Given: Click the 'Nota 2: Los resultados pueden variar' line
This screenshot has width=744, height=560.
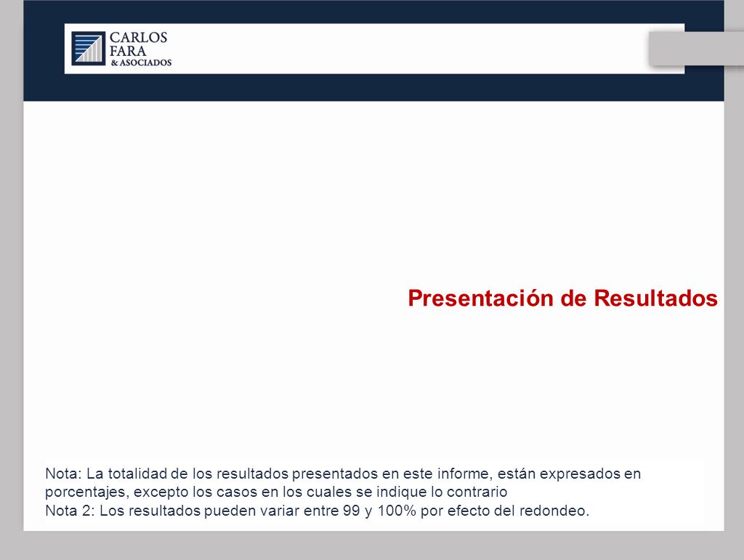Looking at the screenshot, I should click(x=317, y=511).
